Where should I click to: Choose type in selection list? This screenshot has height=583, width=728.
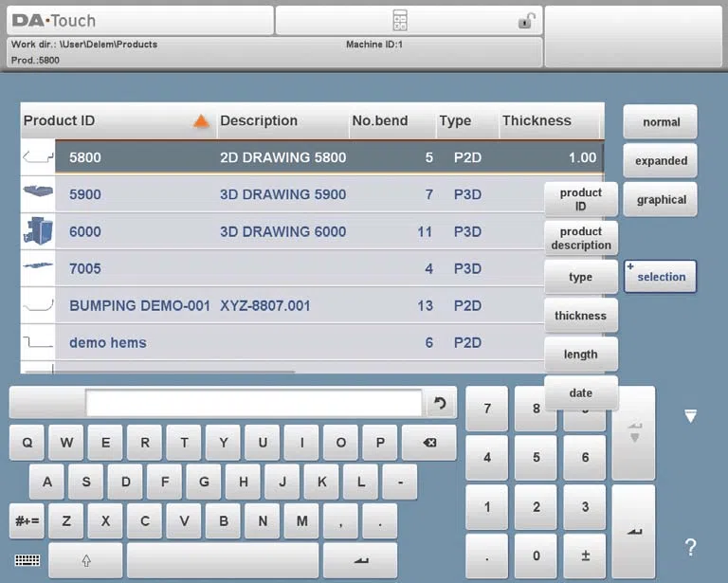(581, 277)
